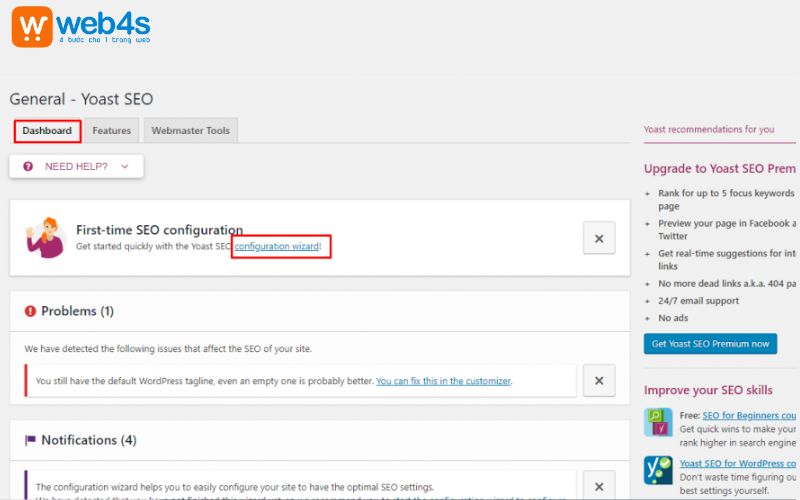This screenshot has width=800, height=500.
Task: Click the web4s logo
Action: (82, 26)
